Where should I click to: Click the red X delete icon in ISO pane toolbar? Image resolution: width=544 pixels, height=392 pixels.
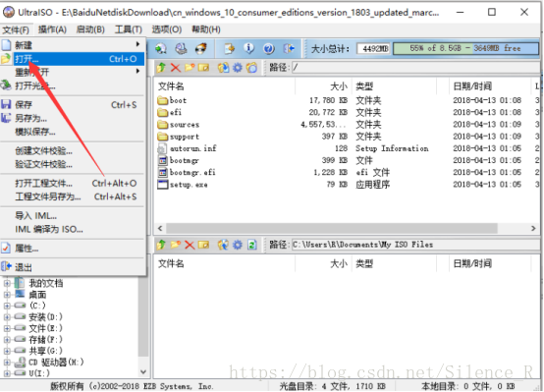pos(176,68)
